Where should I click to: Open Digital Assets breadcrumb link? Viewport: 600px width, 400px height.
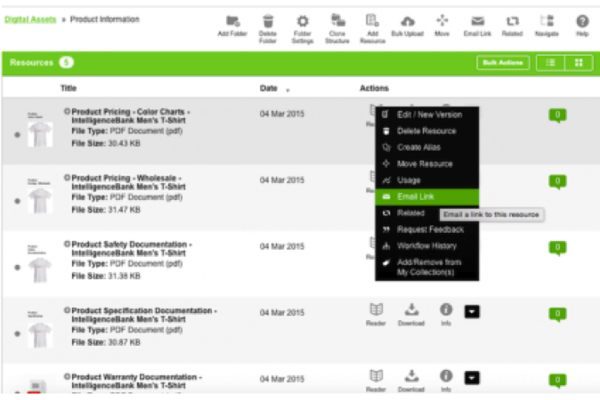[x=30, y=20]
